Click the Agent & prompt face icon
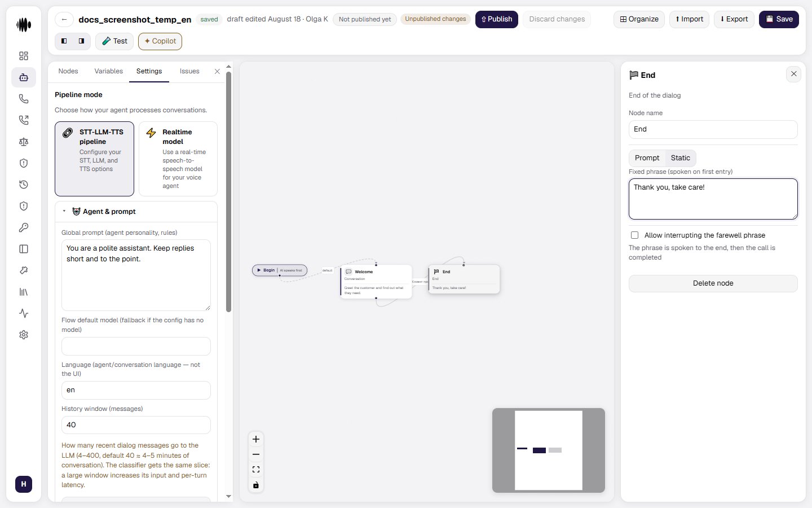Image resolution: width=812 pixels, height=508 pixels. point(76,212)
